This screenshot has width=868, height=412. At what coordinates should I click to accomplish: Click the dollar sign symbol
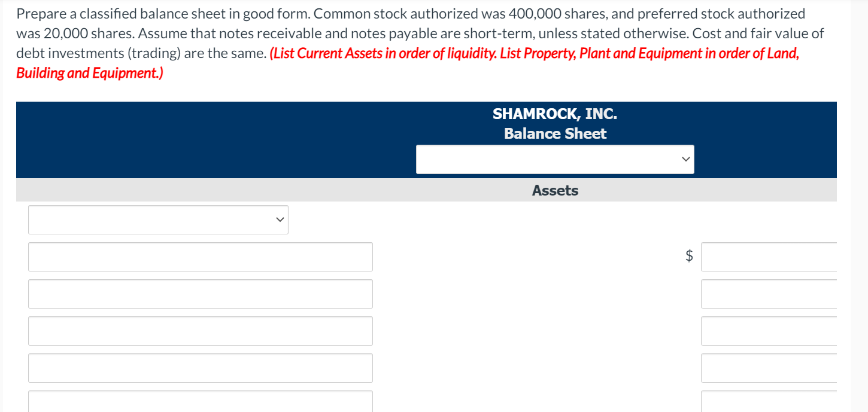click(689, 257)
